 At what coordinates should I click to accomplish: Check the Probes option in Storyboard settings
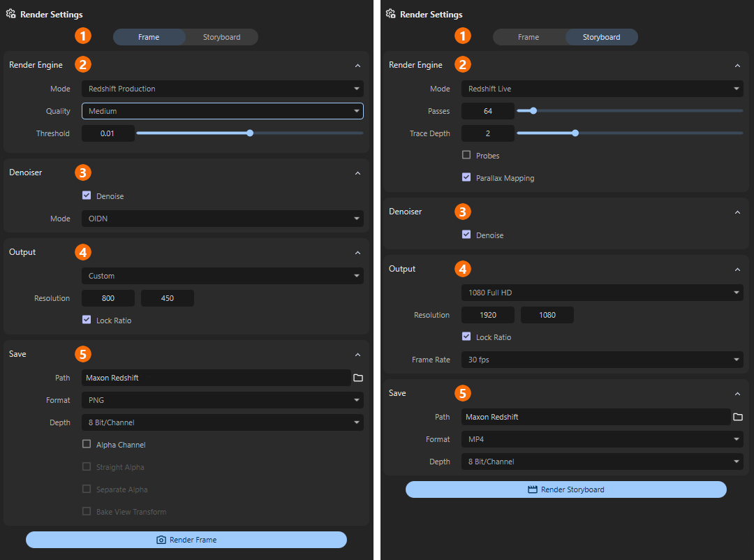click(466, 155)
